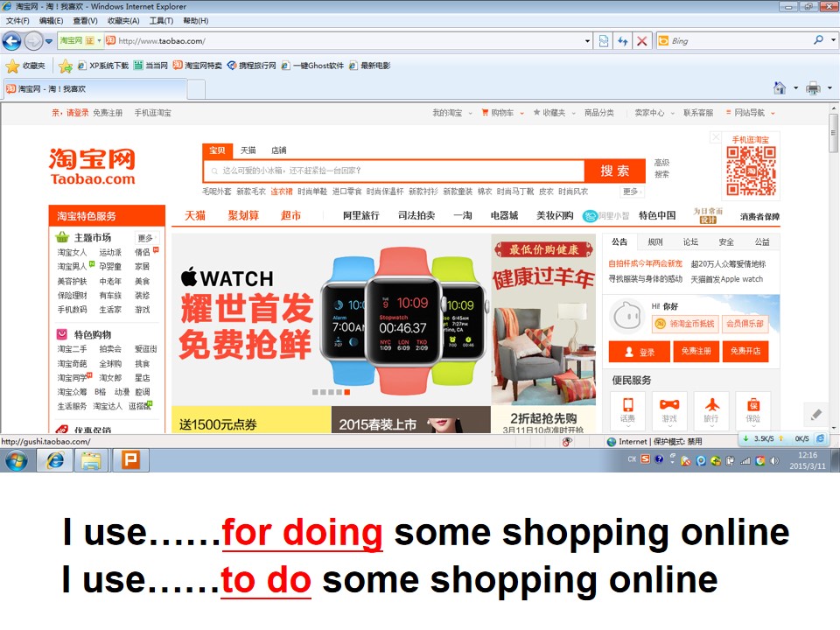Click the Print icon in command bar
This screenshot has height=630, width=840.
813,87
